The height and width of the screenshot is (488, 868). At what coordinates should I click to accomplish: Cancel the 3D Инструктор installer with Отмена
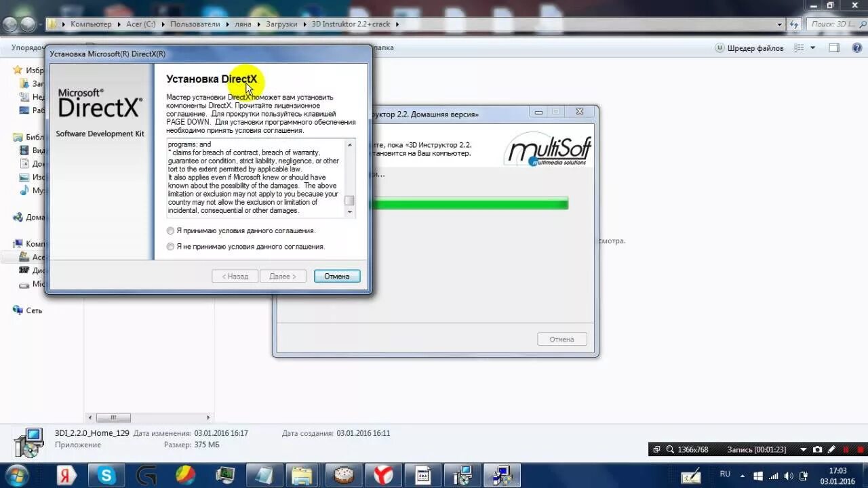click(x=561, y=339)
